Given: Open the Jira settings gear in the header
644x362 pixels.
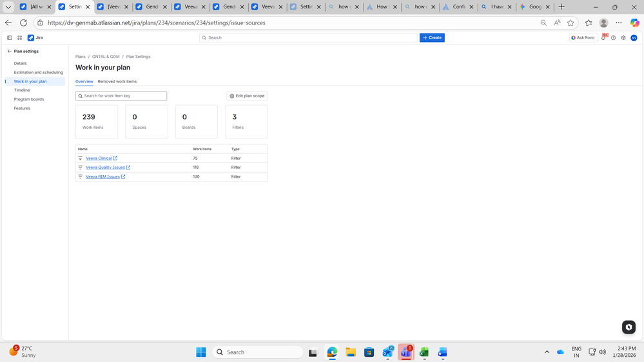Looking at the screenshot, I should [623, 38].
